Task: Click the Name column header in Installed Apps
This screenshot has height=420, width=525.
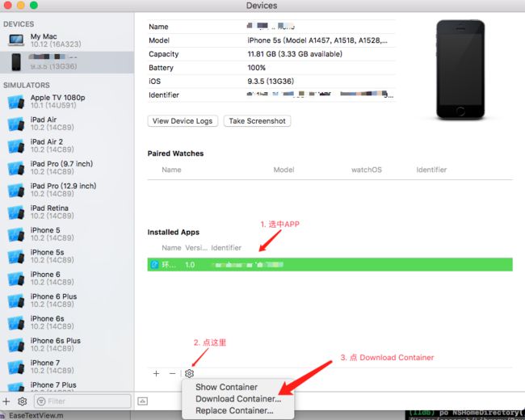Action: coord(171,248)
